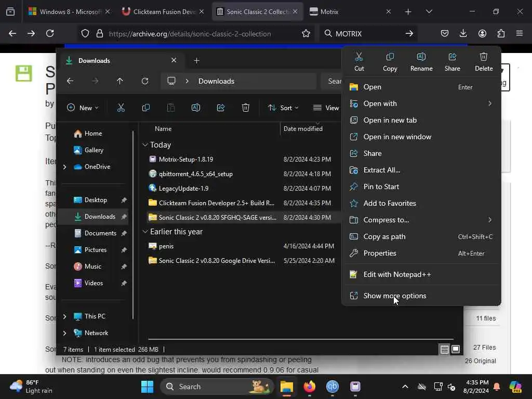Select Open in context menu
Image resolution: width=532 pixels, height=399 pixels.
pos(421,87)
